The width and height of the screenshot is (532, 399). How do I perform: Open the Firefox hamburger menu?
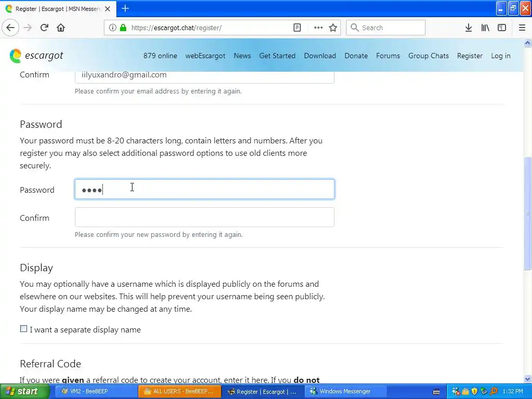pyautogui.click(x=522, y=28)
